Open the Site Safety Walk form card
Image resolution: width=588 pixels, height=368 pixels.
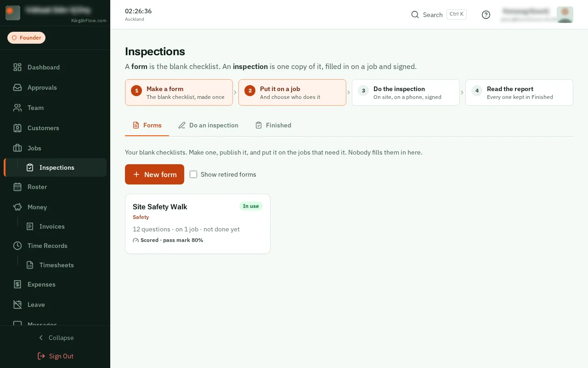click(x=198, y=224)
